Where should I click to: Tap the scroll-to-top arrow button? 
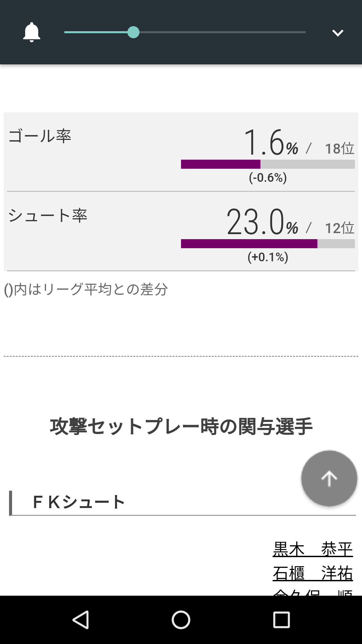click(329, 478)
